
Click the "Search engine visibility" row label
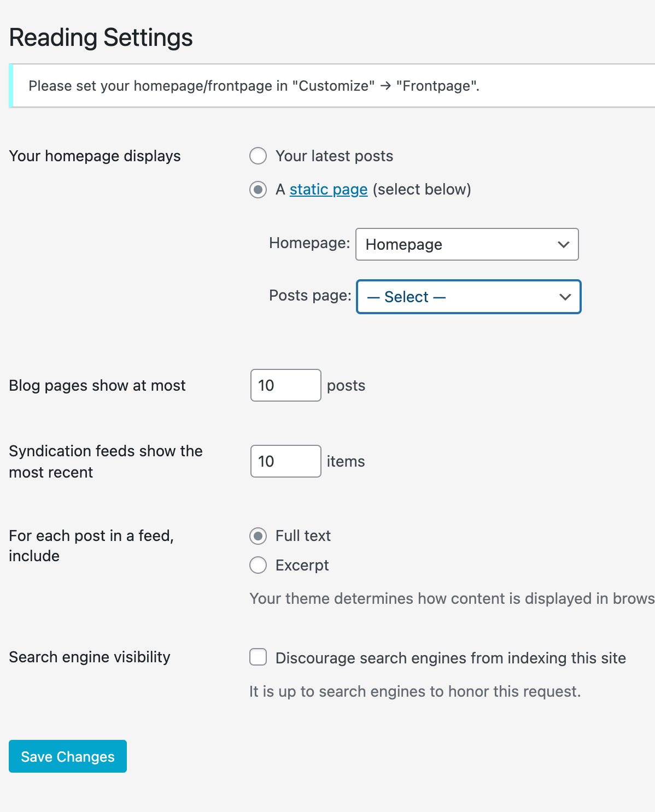pyautogui.click(x=90, y=657)
